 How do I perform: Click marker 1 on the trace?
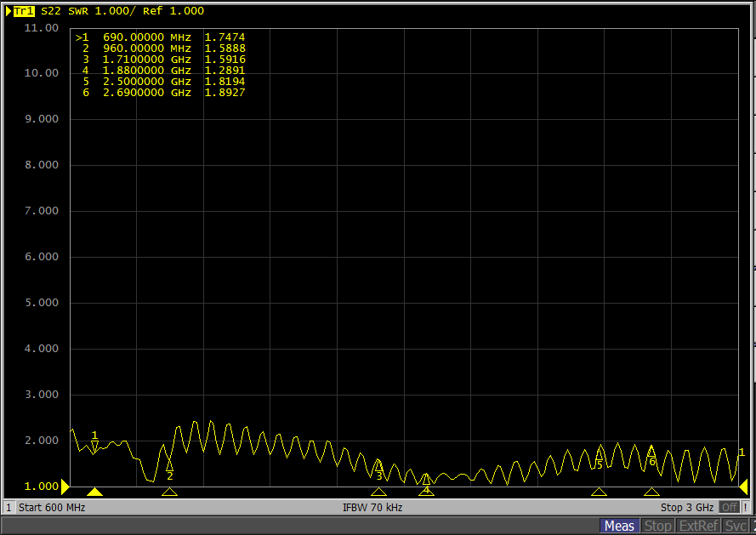[94, 447]
